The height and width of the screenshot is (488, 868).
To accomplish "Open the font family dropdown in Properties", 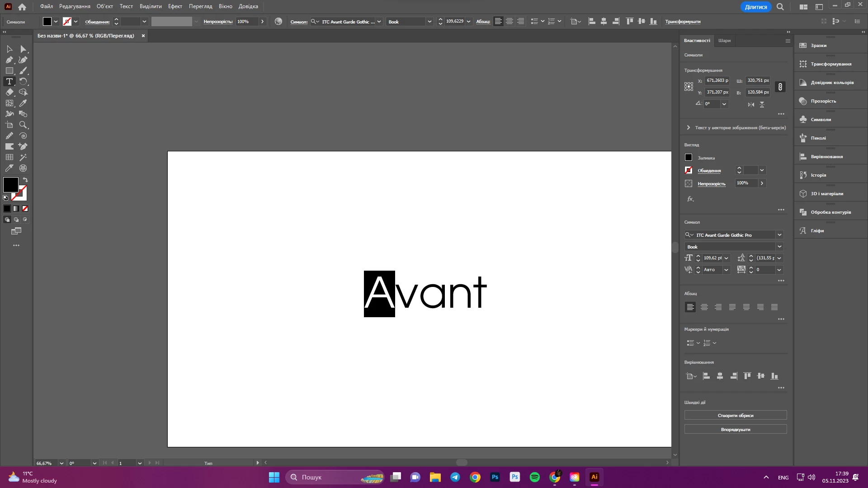I will pos(779,235).
